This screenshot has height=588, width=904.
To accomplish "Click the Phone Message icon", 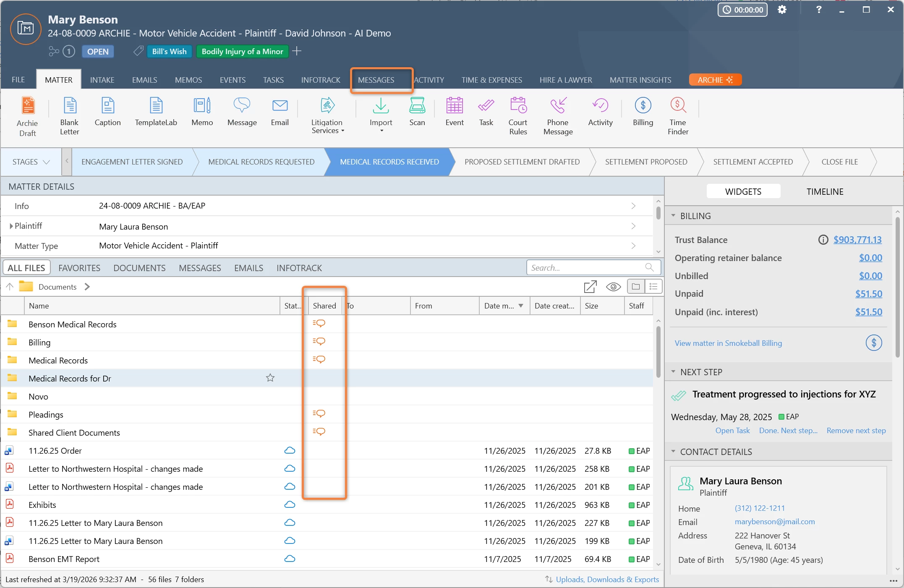I will [558, 106].
